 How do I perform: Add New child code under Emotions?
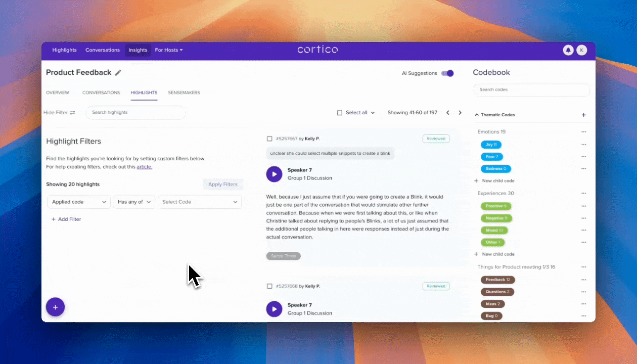[494, 181]
